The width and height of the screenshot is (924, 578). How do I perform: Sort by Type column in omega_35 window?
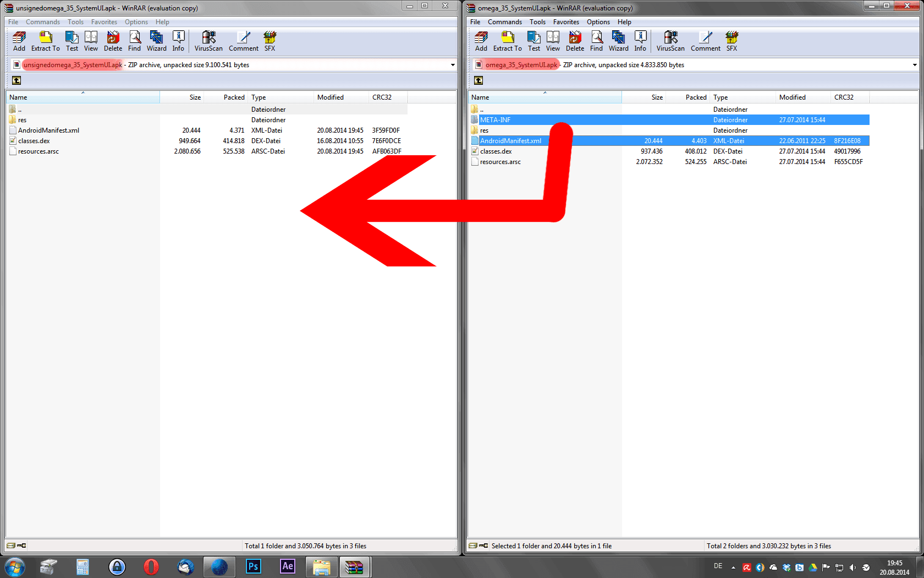click(x=743, y=97)
